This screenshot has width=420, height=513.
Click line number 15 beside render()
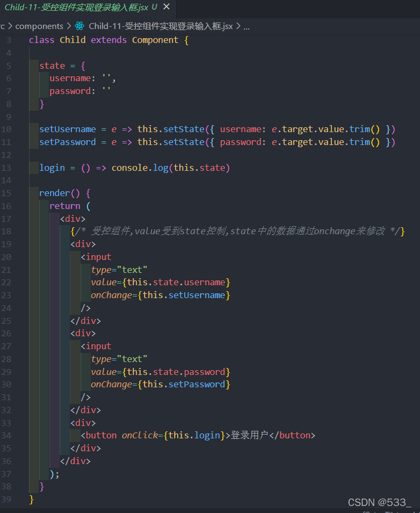(x=6, y=193)
